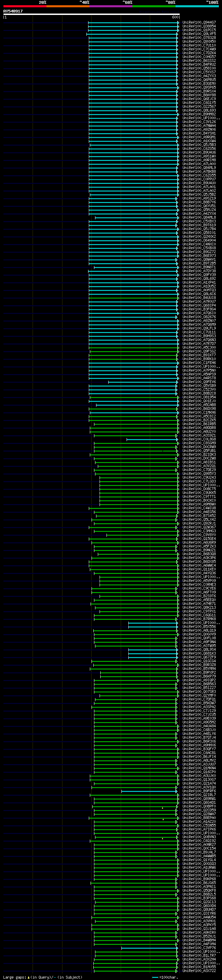
Task: Click the UniRef100_A3VHO1 label
Action: pos(199,921)
